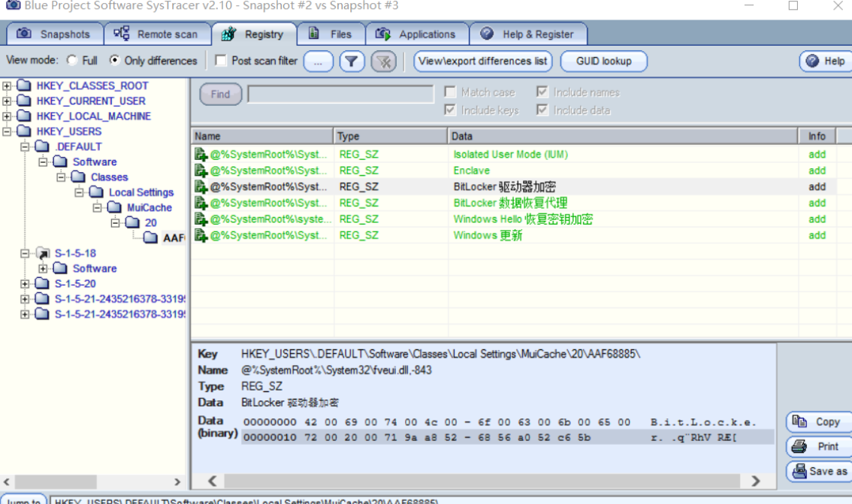Viewport: 852px width, 504px height.
Task: Select HKEY_CURRENT_USER folder icon
Action: [x=24, y=101]
